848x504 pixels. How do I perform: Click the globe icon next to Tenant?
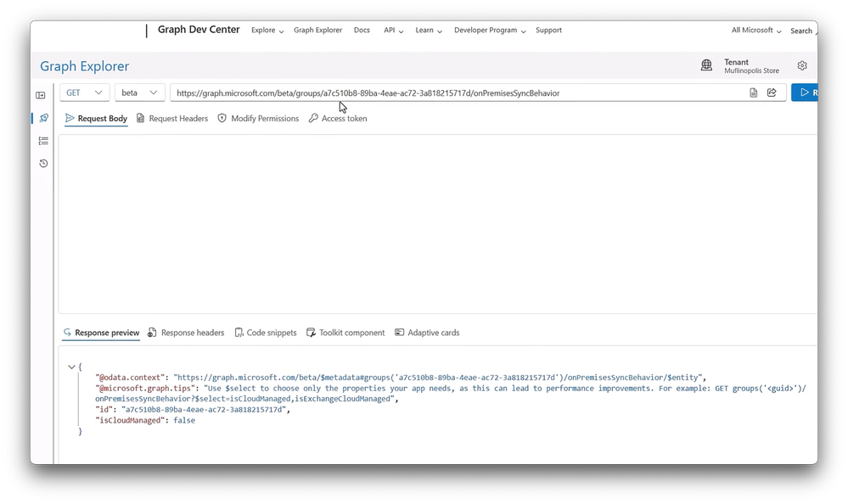(706, 65)
